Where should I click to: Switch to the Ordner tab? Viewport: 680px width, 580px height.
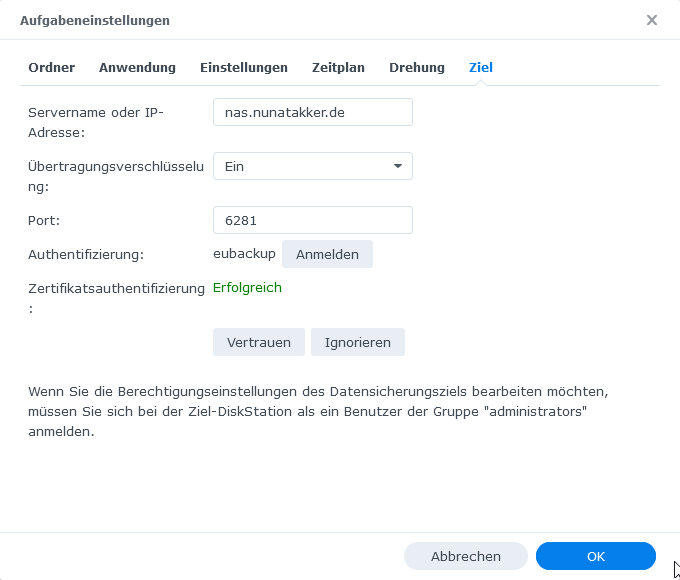[x=51, y=68]
